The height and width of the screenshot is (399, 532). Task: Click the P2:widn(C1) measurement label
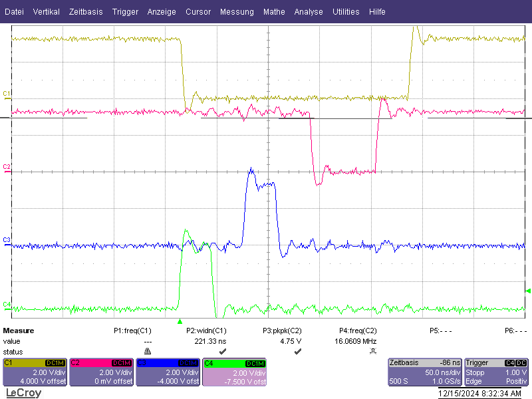pos(206,331)
